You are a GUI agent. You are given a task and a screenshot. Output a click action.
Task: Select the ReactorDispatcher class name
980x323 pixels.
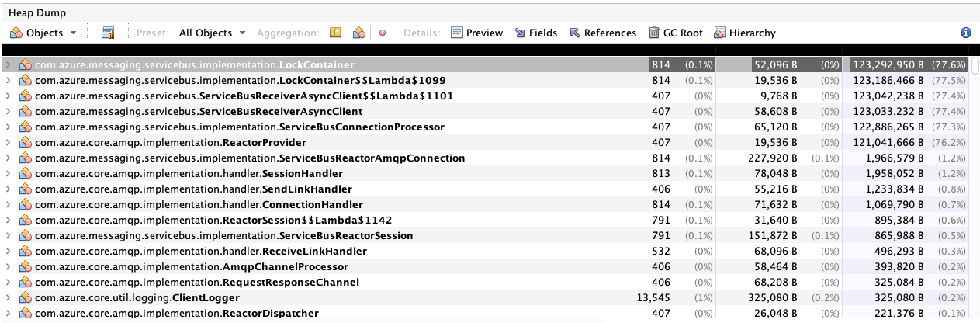(270, 314)
